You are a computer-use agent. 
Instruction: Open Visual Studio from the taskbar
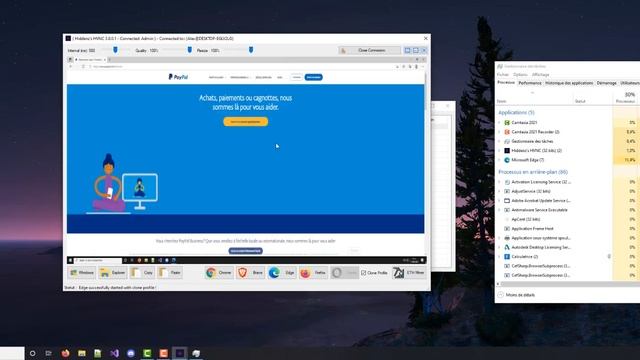click(x=115, y=353)
